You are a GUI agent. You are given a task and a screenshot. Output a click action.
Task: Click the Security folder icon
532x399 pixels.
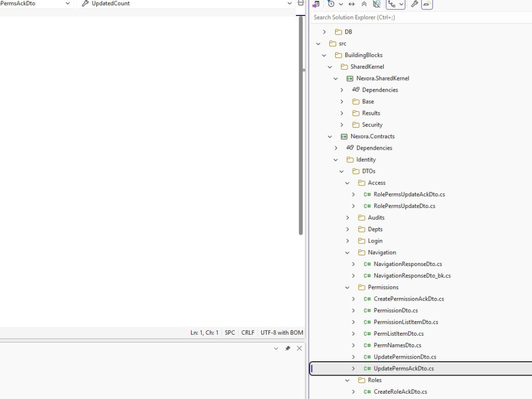click(x=355, y=125)
